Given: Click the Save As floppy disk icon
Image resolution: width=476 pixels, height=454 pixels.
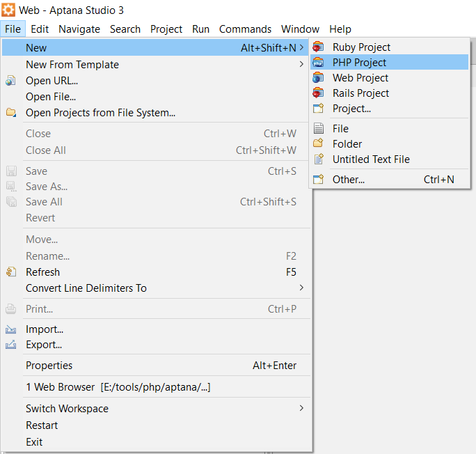Looking at the screenshot, I should click(11, 187).
